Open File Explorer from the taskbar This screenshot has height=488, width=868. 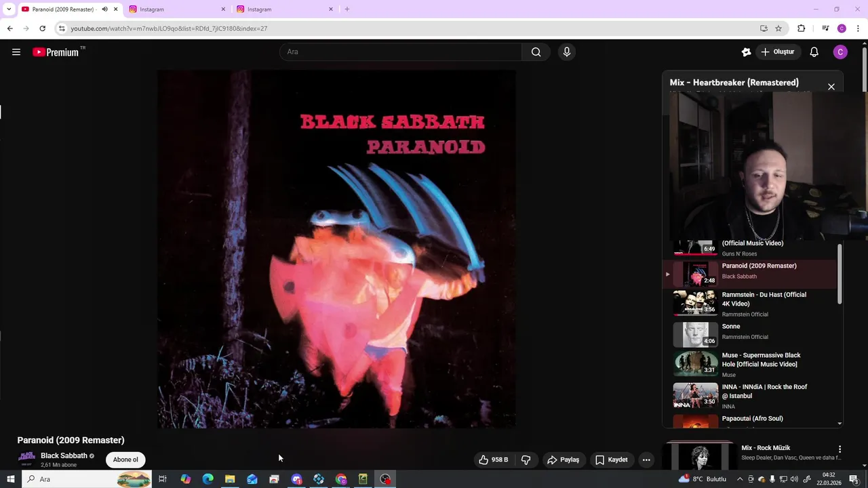point(230,479)
